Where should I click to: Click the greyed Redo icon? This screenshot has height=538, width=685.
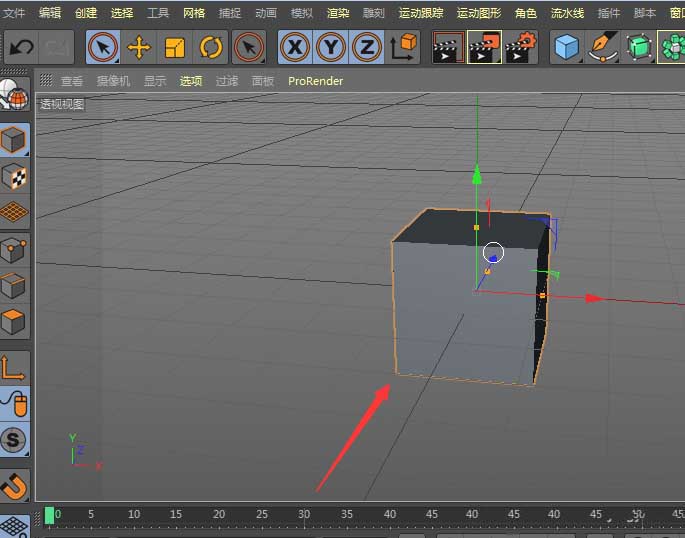[56, 47]
